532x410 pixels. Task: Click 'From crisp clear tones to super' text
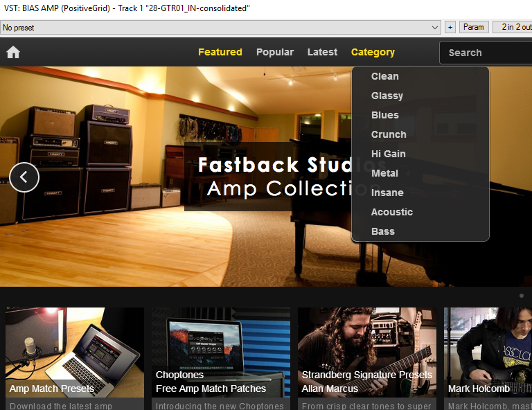[366, 406]
